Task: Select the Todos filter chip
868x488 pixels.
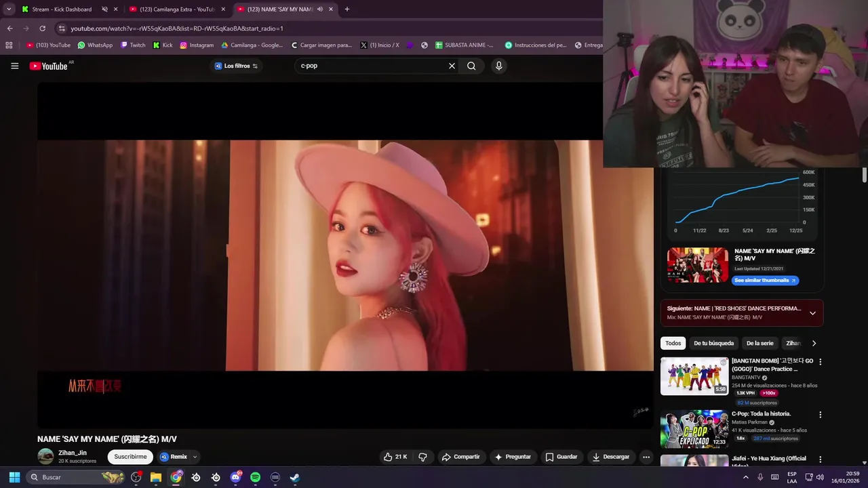Action: click(x=673, y=343)
